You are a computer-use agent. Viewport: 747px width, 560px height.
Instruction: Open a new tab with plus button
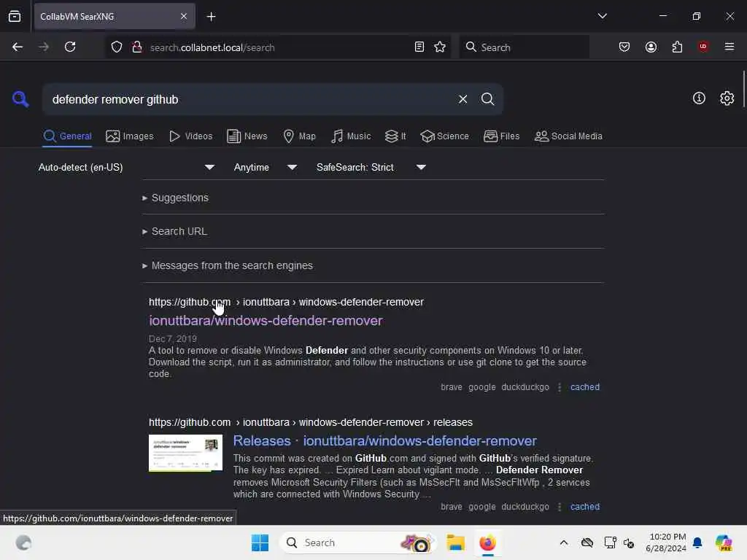[211, 17]
